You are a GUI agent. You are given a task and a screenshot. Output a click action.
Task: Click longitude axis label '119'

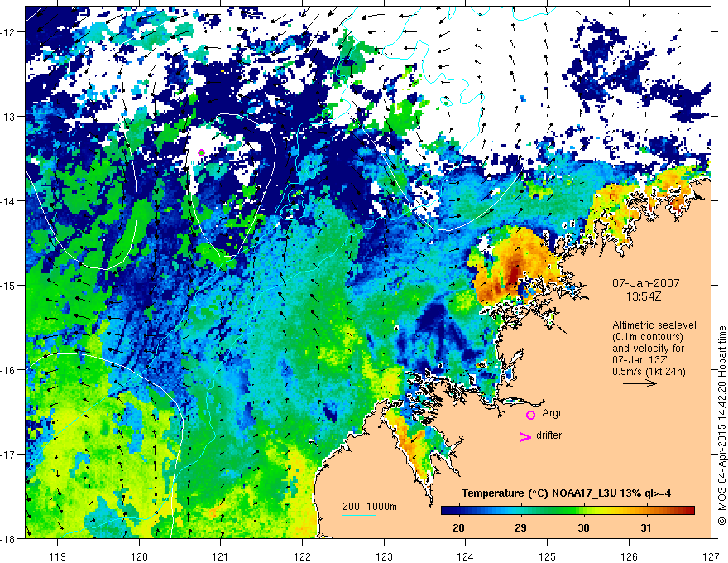(x=58, y=556)
